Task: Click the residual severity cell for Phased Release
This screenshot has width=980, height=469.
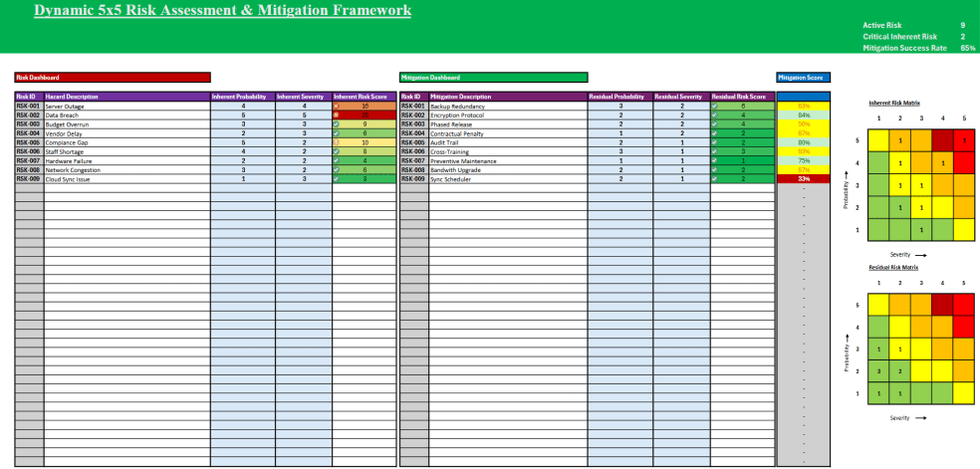Action: (682, 124)
